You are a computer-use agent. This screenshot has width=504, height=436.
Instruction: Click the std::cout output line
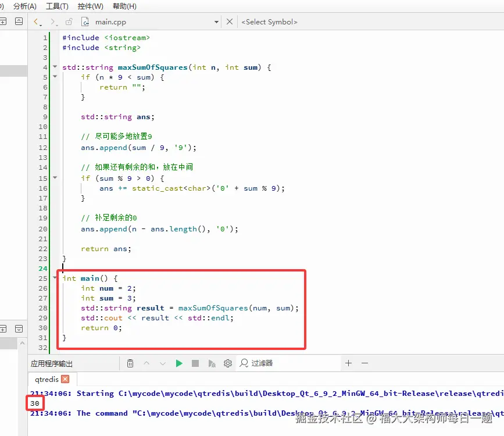click(x=157, y=318)
